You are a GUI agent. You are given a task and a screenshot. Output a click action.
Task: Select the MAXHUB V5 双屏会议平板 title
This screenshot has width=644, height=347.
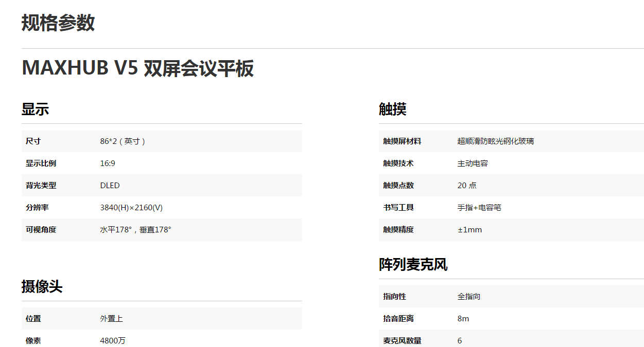coord(137,68)
